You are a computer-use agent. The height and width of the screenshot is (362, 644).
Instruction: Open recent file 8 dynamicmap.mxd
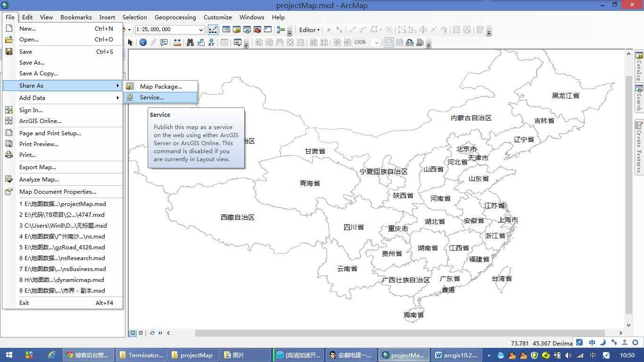tap(63, 280)
